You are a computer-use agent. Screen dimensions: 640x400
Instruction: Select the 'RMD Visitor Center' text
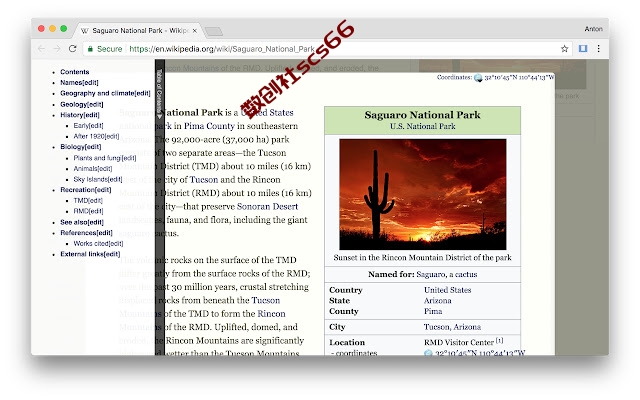459,342
